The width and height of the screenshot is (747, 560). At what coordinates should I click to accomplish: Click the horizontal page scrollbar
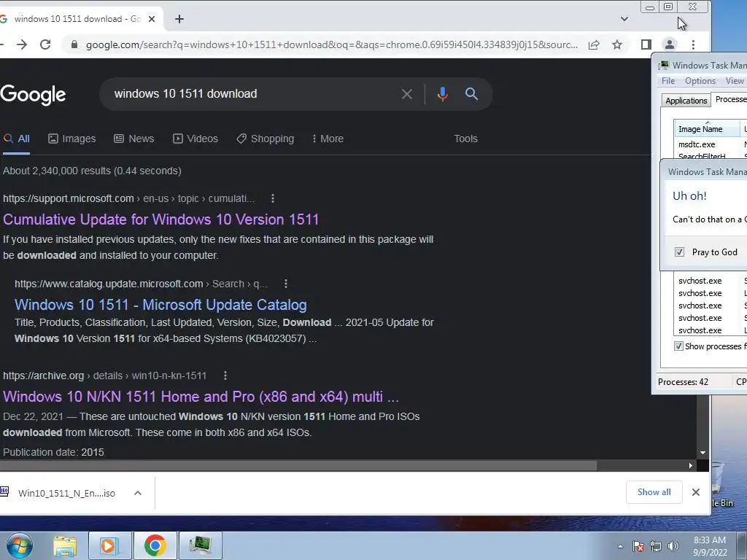(x=298, y=466)
